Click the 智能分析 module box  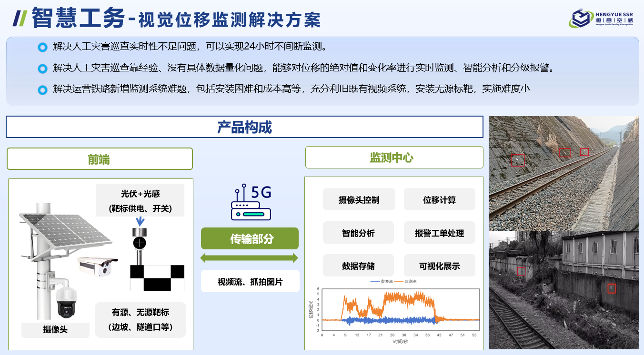click(x=359, y=233)
